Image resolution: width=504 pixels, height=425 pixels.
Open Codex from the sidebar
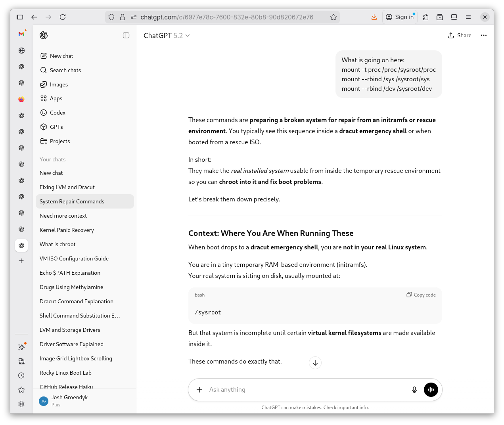click(57, 113)
